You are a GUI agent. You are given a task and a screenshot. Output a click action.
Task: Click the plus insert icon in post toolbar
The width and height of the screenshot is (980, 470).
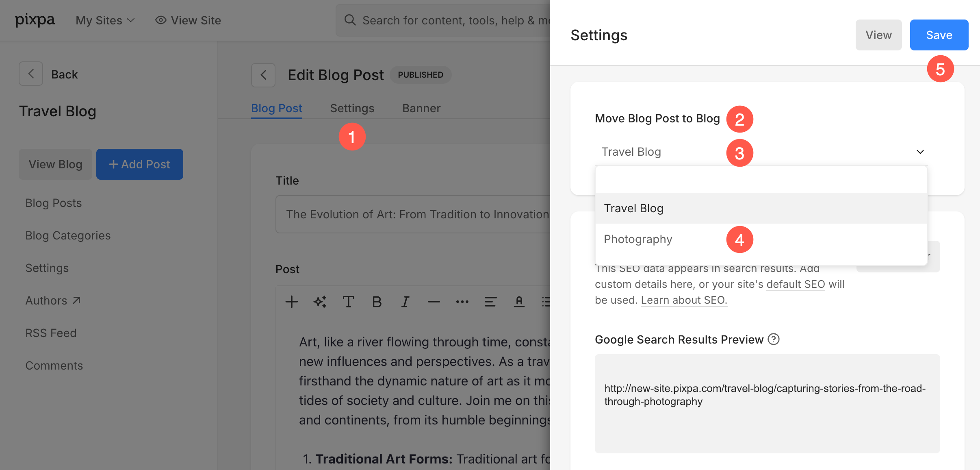click(291, 302)
